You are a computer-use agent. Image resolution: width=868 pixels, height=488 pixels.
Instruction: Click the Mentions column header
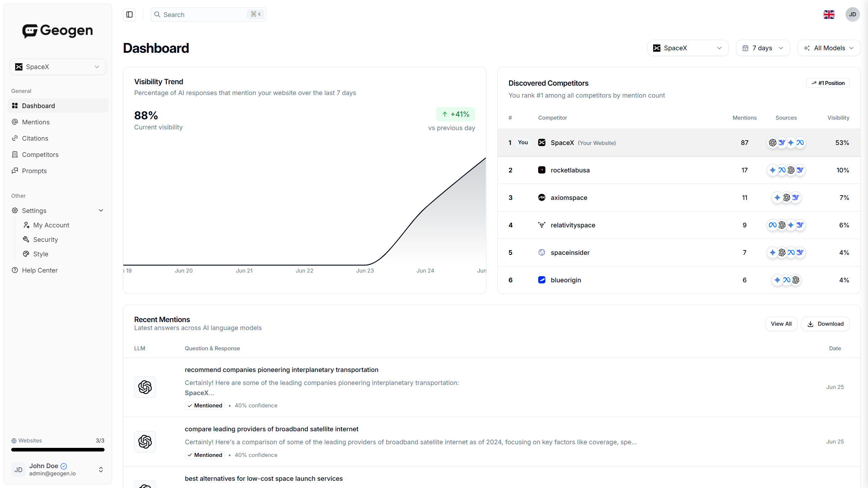(x=745, y=118)
